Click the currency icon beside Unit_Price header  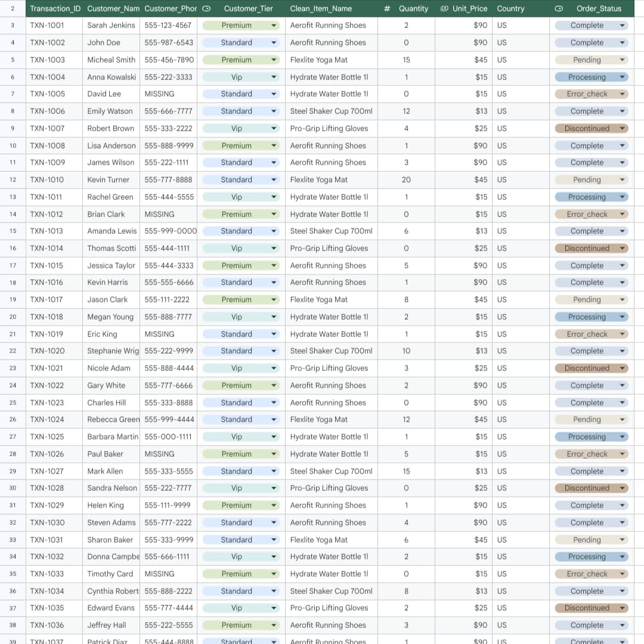tap(444, 8)
